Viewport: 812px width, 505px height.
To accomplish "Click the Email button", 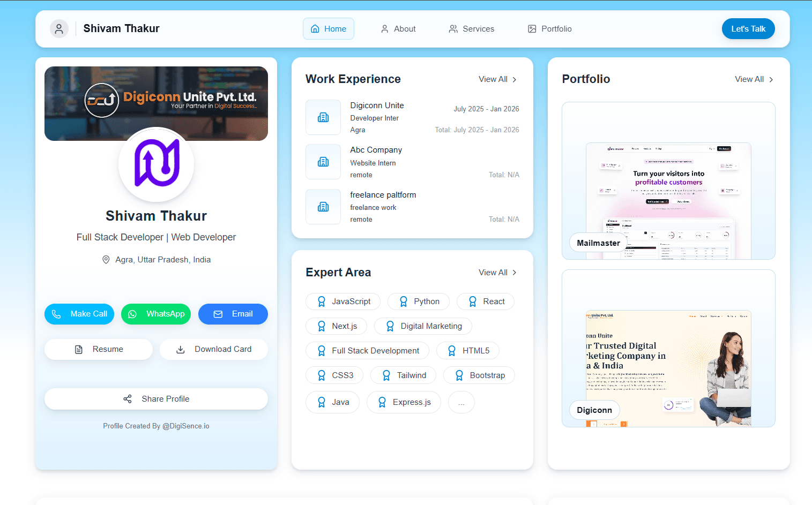I will 233,314.
